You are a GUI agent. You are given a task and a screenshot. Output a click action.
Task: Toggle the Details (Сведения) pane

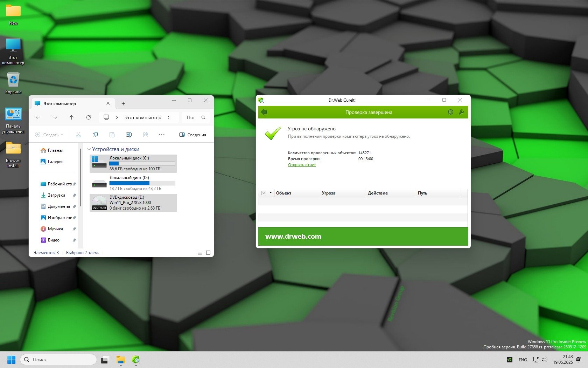(x=192, y=135)
